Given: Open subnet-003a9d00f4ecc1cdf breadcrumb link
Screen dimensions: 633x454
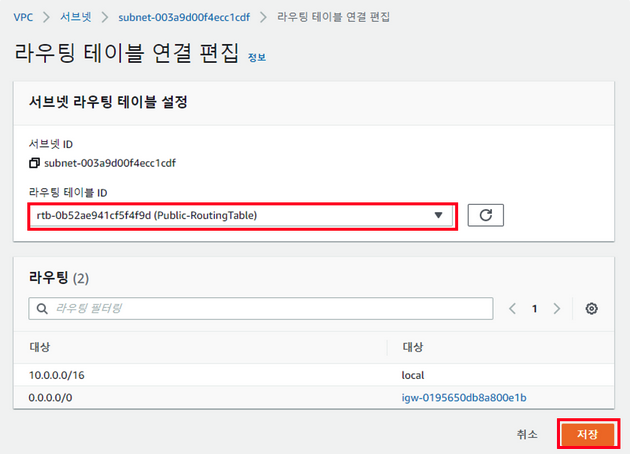Looking at the screenshot, I should pos(183,18).
